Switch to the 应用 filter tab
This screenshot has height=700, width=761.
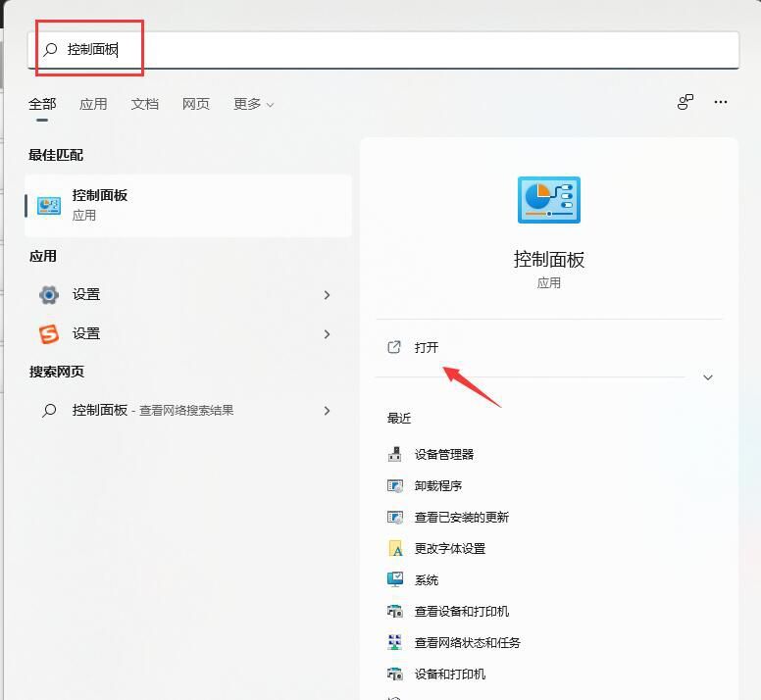pos(93,104)
